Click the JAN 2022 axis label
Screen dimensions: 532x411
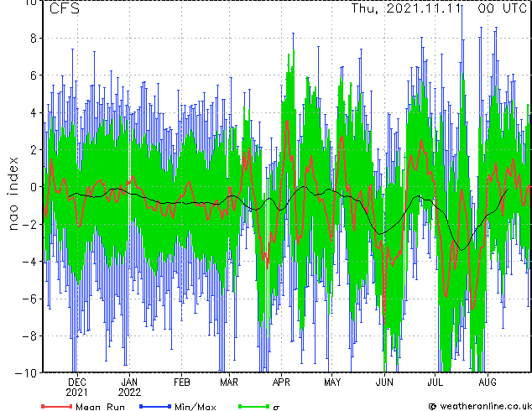tap(129, 388)
